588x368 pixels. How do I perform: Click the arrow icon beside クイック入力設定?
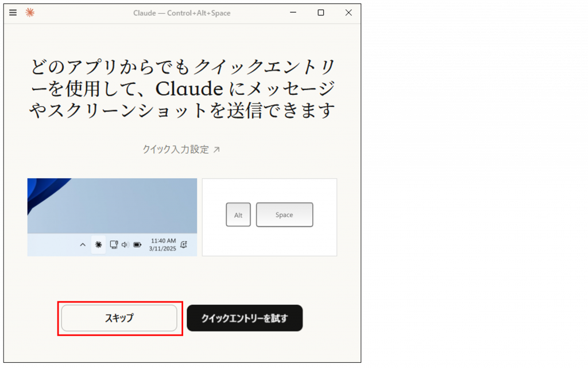[x=216, y=149]
